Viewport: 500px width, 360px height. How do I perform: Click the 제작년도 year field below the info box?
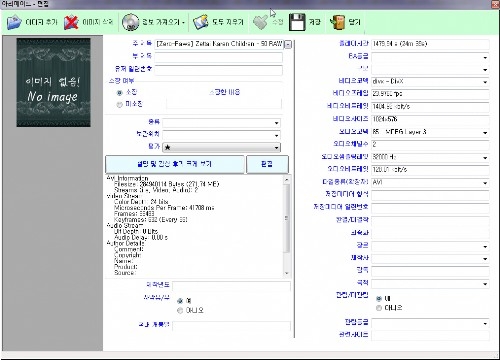point(231,285)
